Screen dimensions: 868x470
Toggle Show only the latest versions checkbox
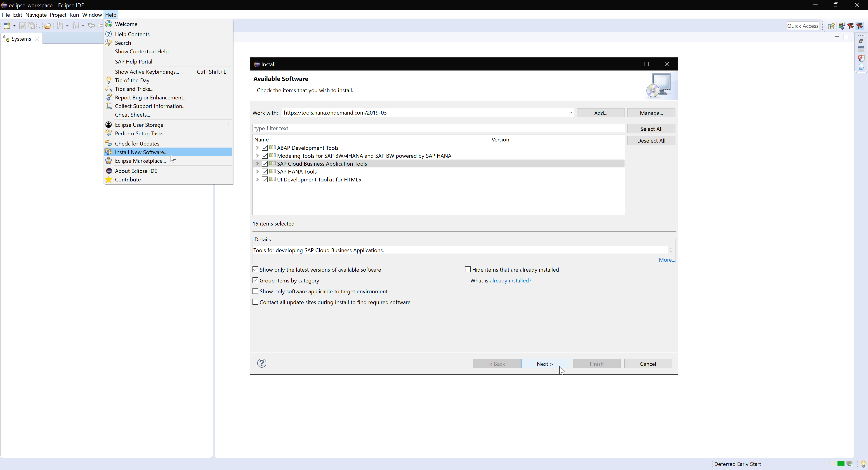click(255, 270)
